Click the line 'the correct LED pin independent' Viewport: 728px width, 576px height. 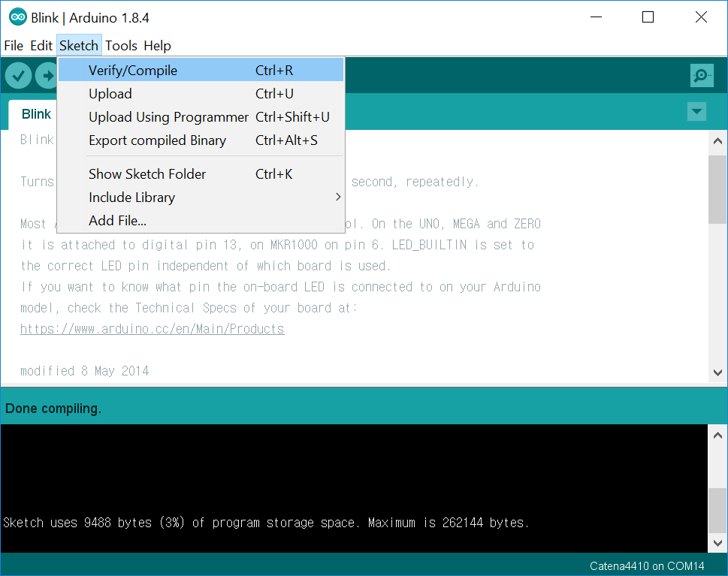[206, 266]
